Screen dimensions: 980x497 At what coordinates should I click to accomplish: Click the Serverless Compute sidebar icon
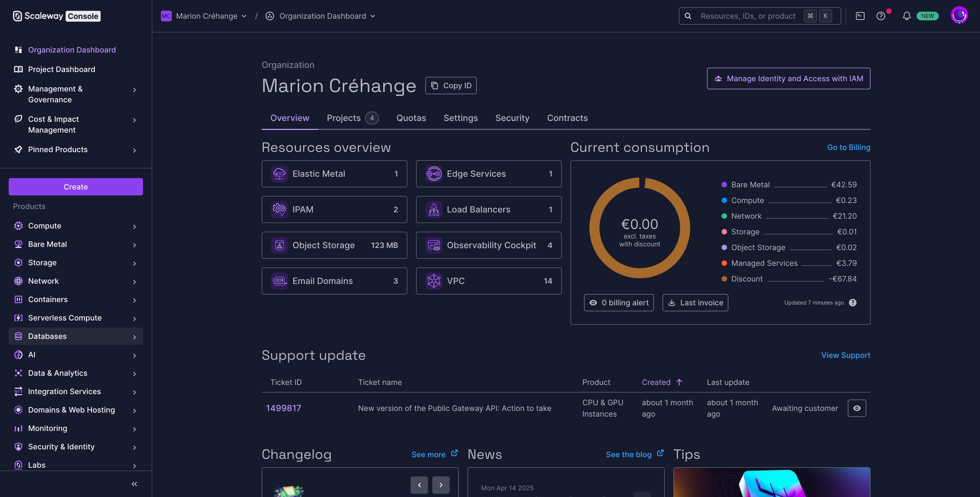(18, 318)
